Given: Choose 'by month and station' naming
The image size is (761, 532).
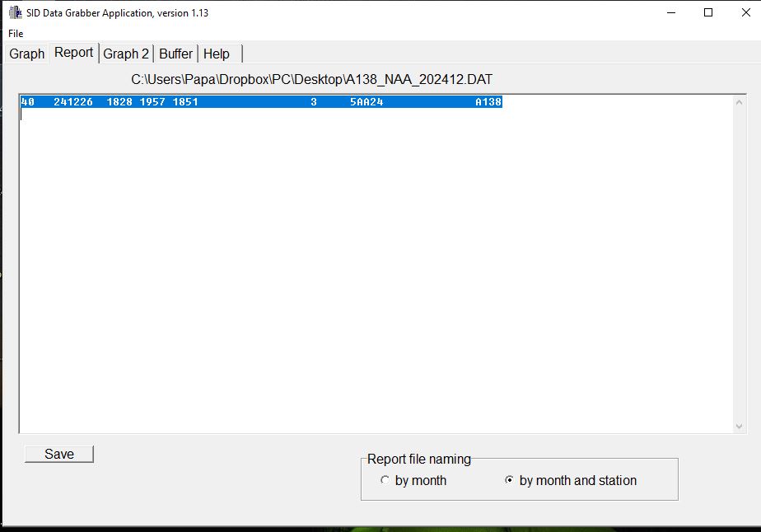Looking at the screenshot, I should tap(571, 481).
